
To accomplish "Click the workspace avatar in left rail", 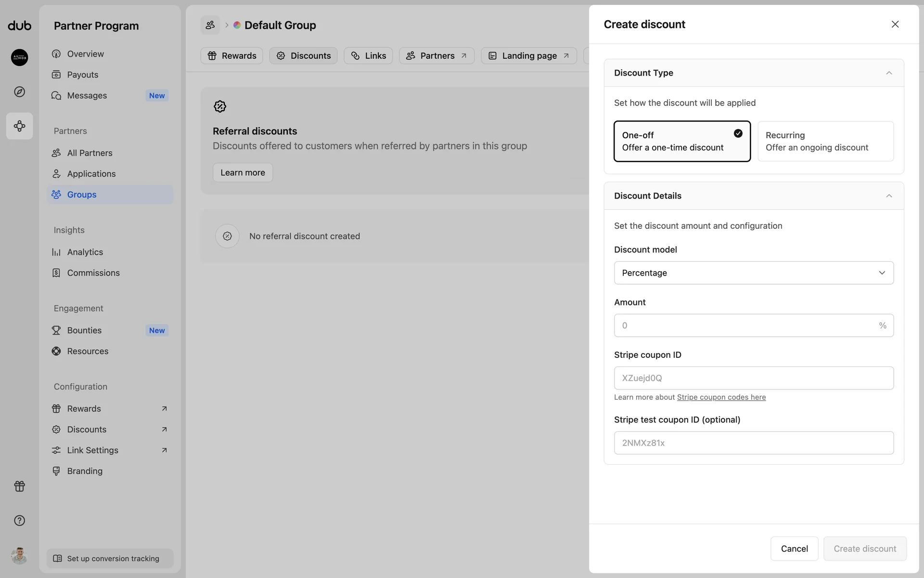I will (x=19, y=57).
